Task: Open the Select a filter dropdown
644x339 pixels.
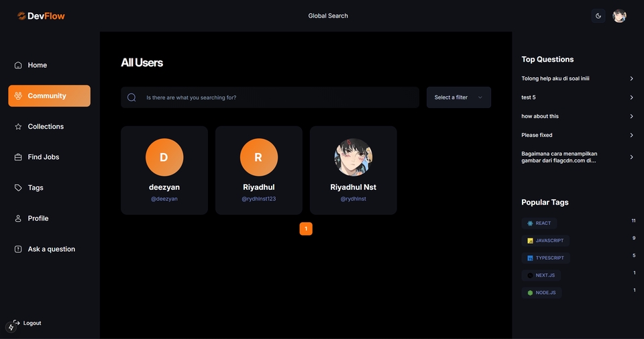Action: pos(459,97)
